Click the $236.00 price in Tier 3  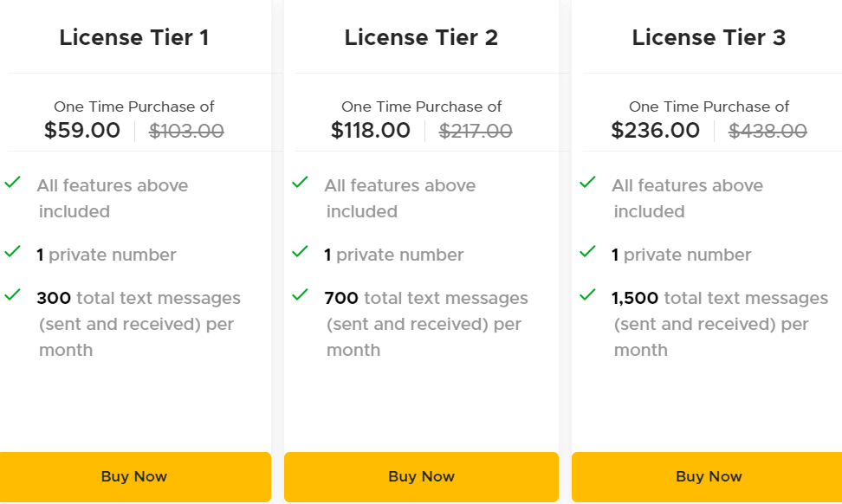[x=656, y=130]
